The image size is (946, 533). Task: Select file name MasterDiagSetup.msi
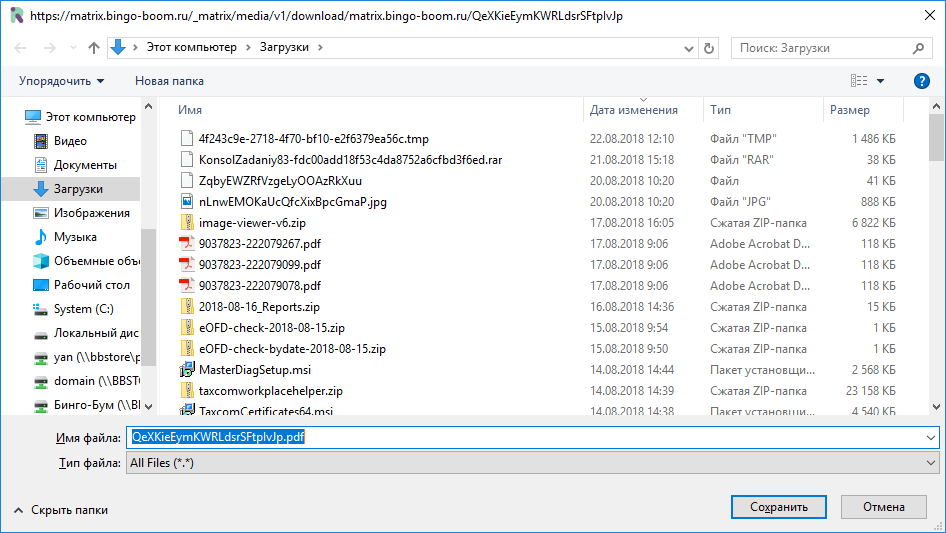(255, 369)
